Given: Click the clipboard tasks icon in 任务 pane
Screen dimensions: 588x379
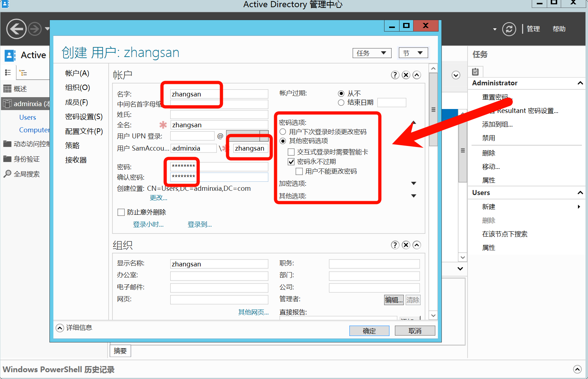Looking at the screenshot, I should point(475,72).
